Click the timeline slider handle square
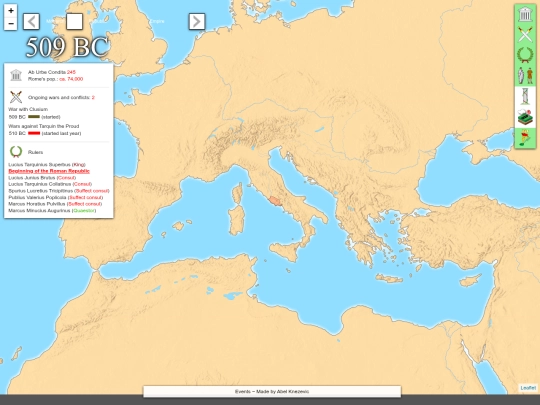Screen dimensions: 540x405 [x=74, y=22]
